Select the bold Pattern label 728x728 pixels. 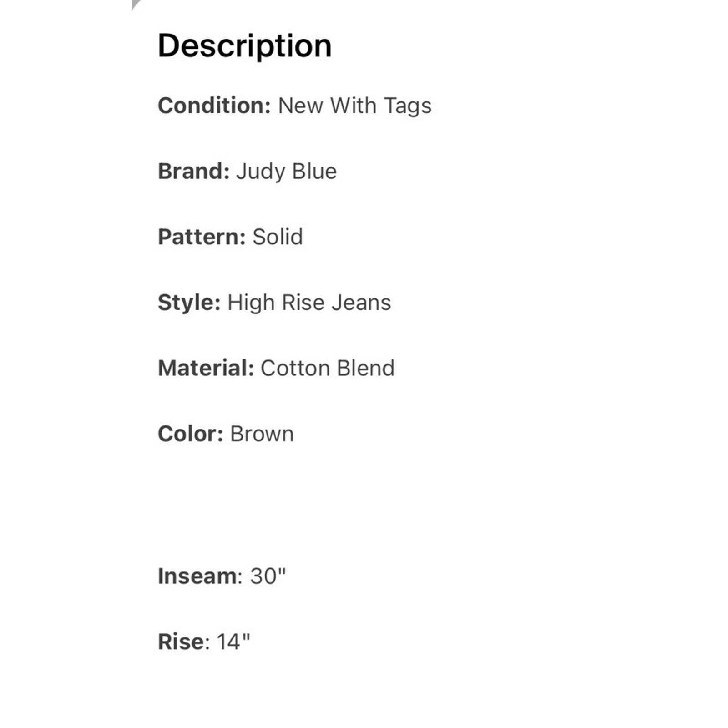tap(202, 237)
